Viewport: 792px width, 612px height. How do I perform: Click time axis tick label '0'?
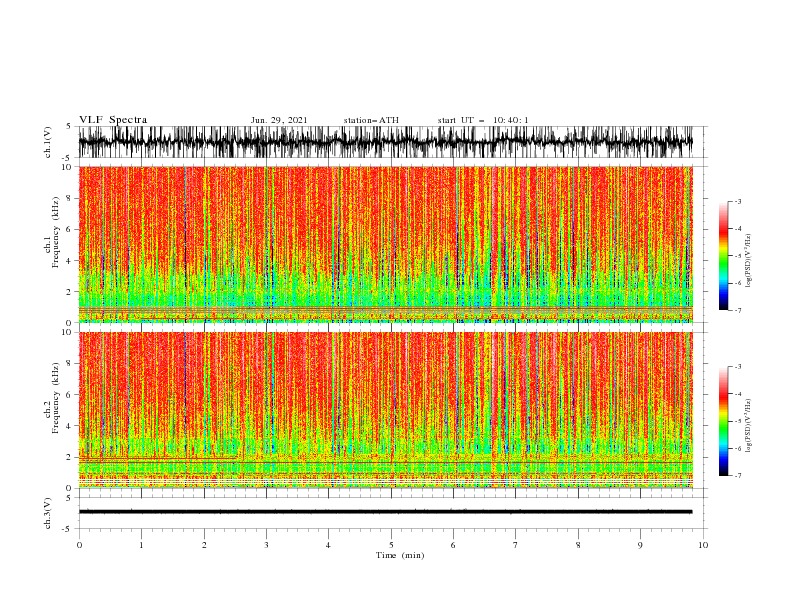79,545
